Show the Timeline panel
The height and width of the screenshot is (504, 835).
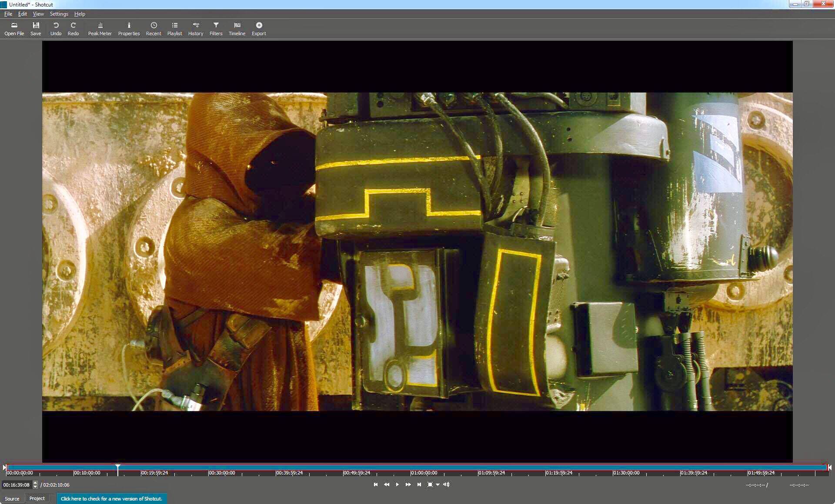point(237,29)
